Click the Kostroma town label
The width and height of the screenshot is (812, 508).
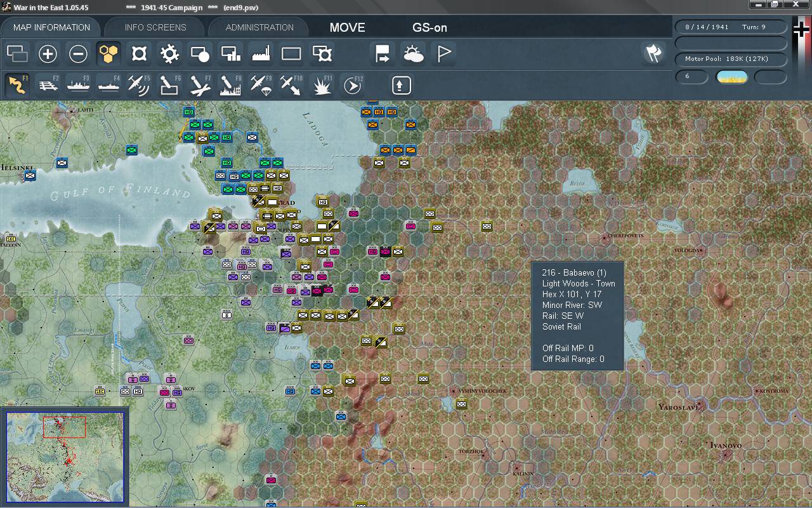[774, 391]
